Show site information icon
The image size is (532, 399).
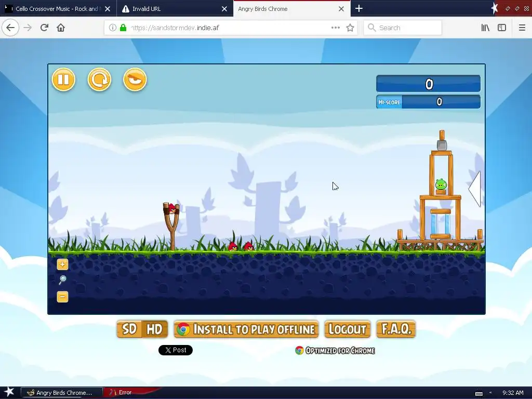click(x=113, y=28)
